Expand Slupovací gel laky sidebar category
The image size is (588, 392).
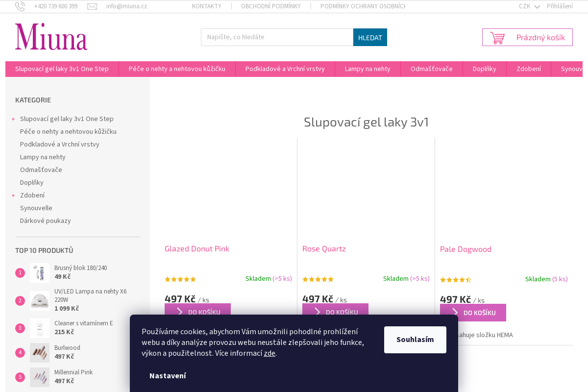pos(13,119)
